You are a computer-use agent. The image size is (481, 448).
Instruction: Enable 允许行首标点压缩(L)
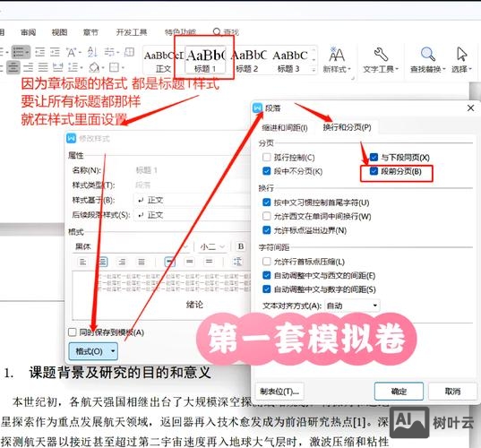tap(267, 262)
